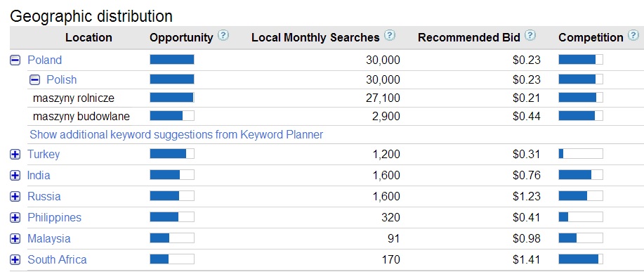Expand the Russia row
The image size is (644, 272).
tap(15, 197)
